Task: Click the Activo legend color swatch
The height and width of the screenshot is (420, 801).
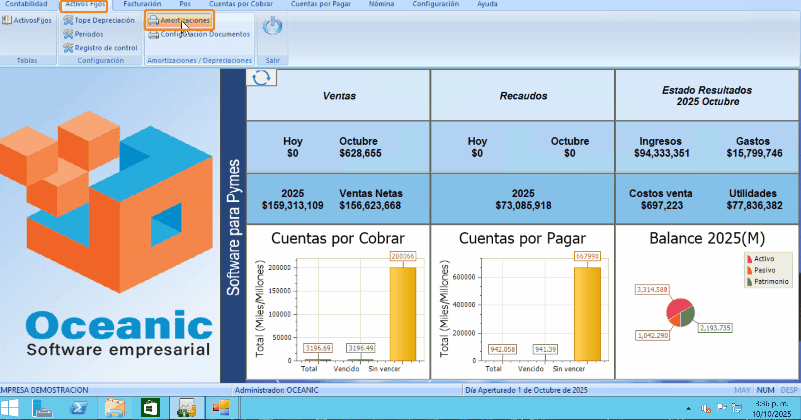Action: point(749,258)
